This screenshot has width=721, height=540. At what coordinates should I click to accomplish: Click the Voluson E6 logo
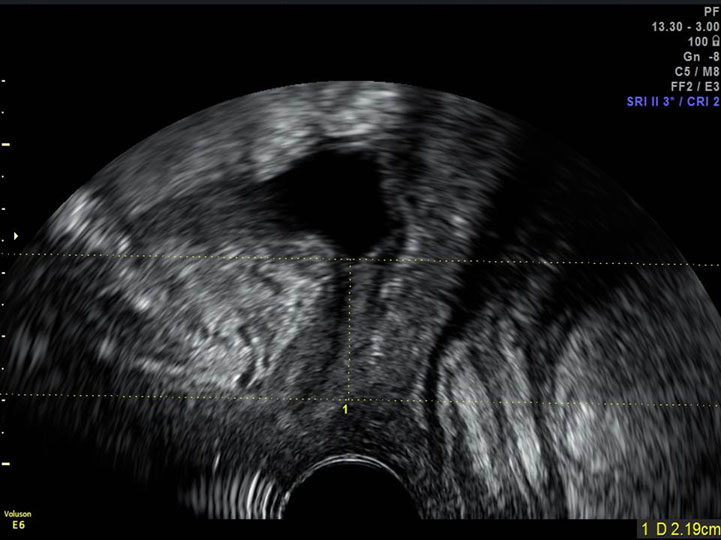(x=18, y=519)
